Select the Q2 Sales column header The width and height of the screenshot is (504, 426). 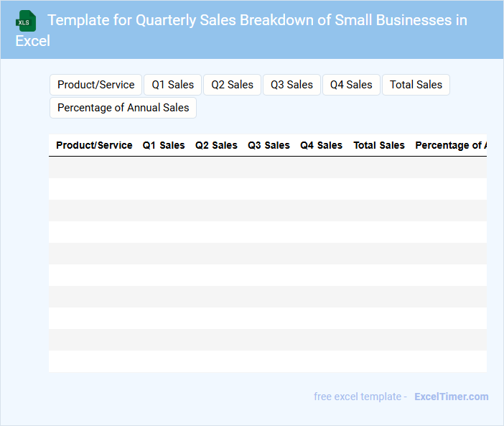(216, 145)
